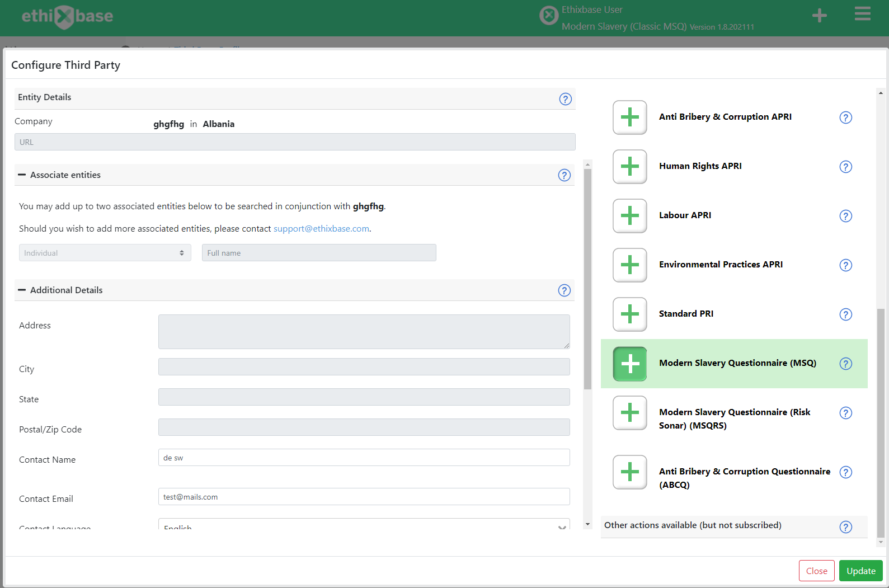Screen dimensions: 889x588
Task: Open help for Associate entities section
Action: 565,175
